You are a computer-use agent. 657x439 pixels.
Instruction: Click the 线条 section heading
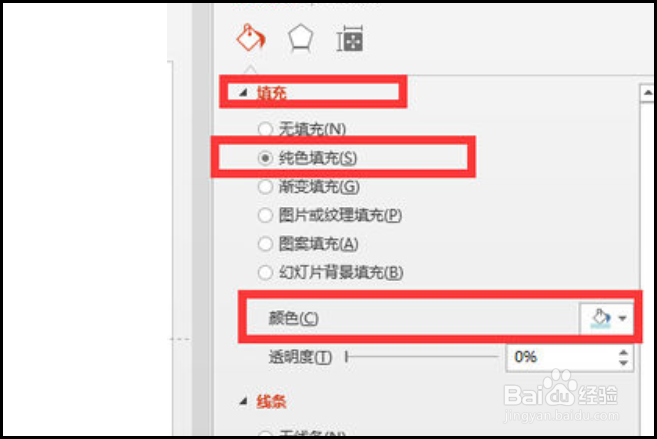272,402
